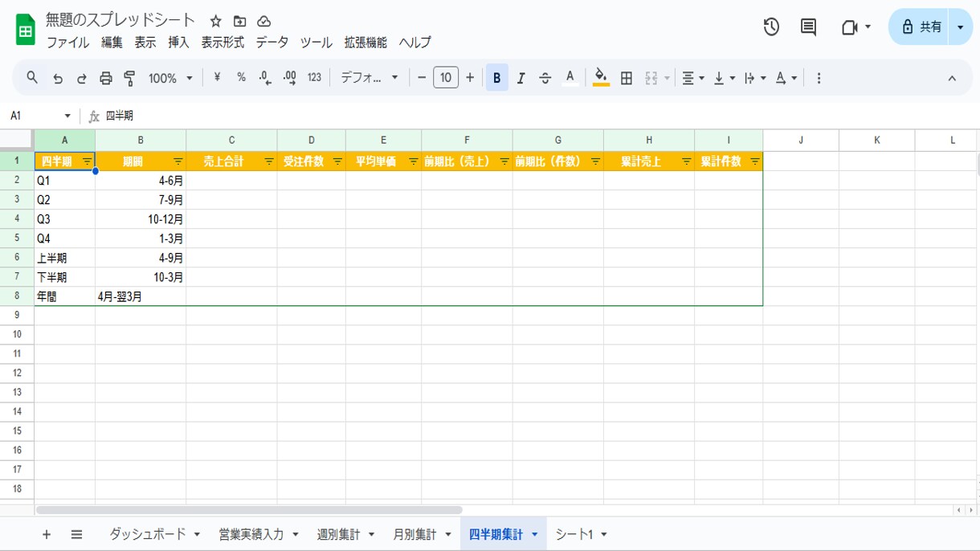Open the fill color picker
The width and height of the screenshot is (980, 551).
coord(601,78)
